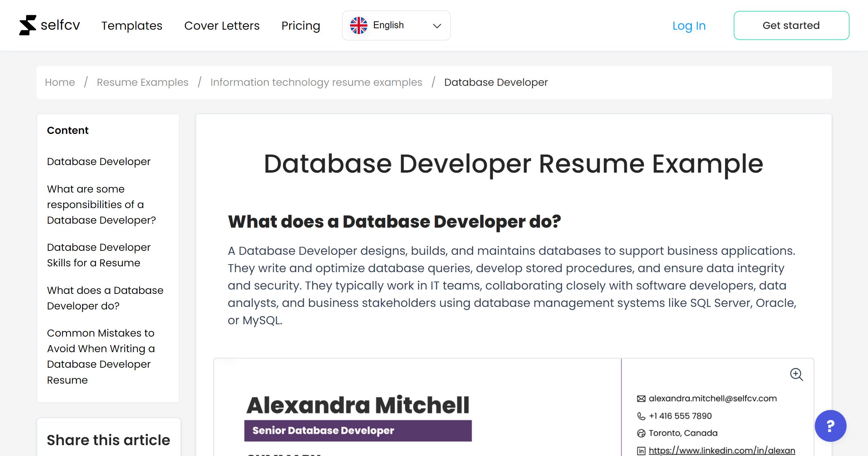
Task: Click the phone icon in resume
Action: pyautogui.click(x=641, y=416)
